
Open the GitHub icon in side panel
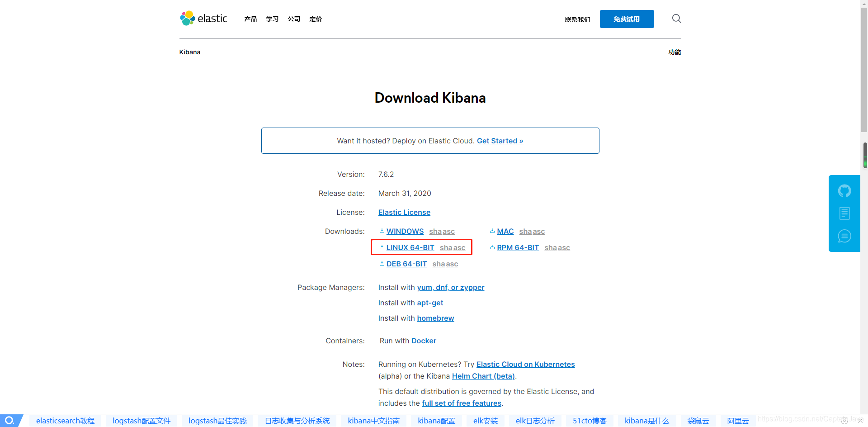coord(844,190)
